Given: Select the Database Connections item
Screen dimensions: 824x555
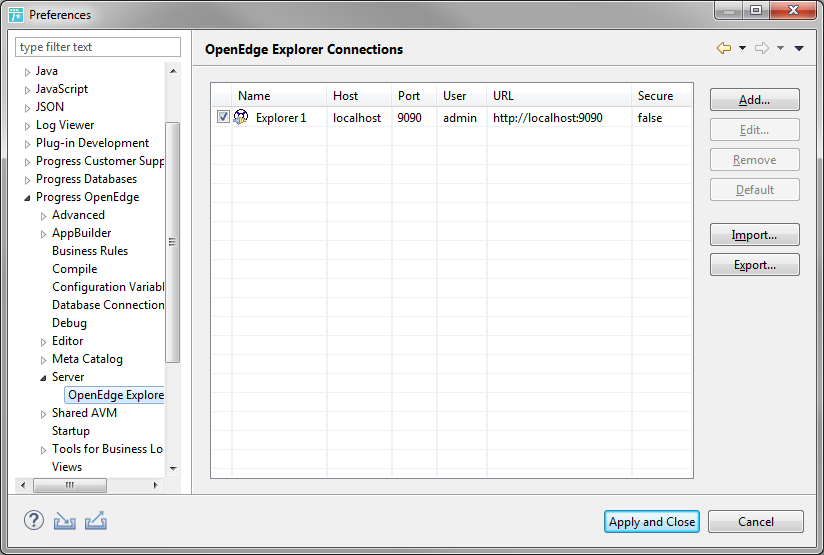Looking at the screenshot, I should [x=108, y=305].
